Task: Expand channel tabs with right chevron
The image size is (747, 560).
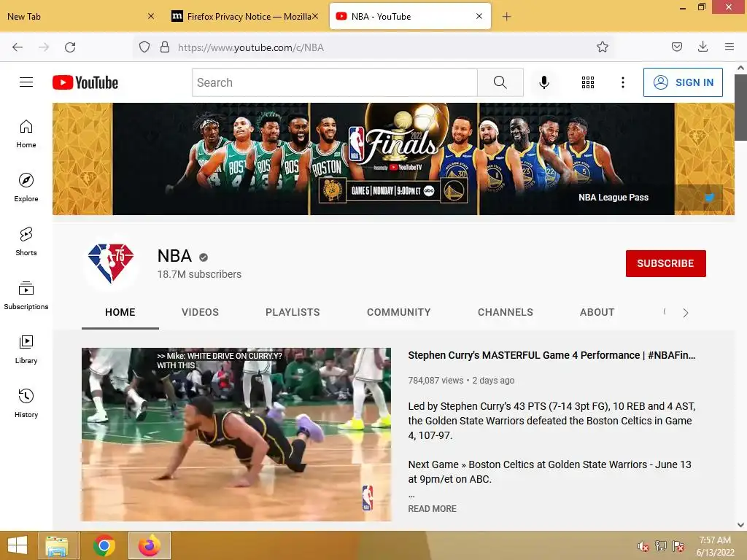Action: [686, 313]
